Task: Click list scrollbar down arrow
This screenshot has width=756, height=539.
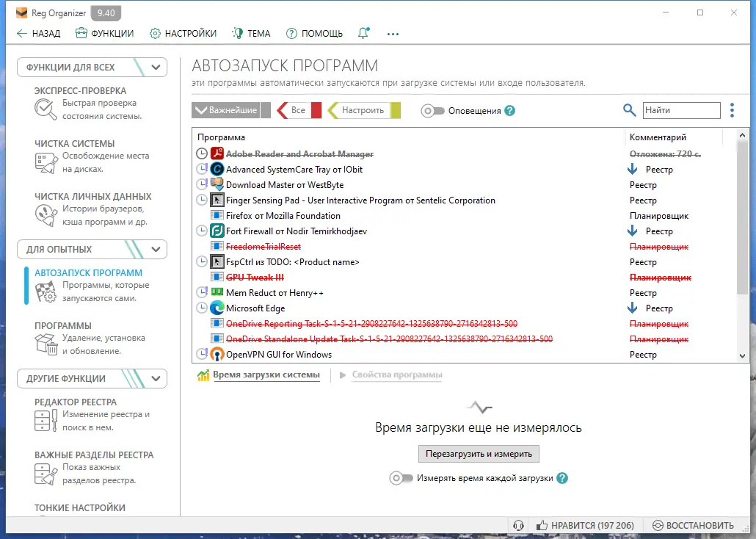Action: tap(743, 356)
